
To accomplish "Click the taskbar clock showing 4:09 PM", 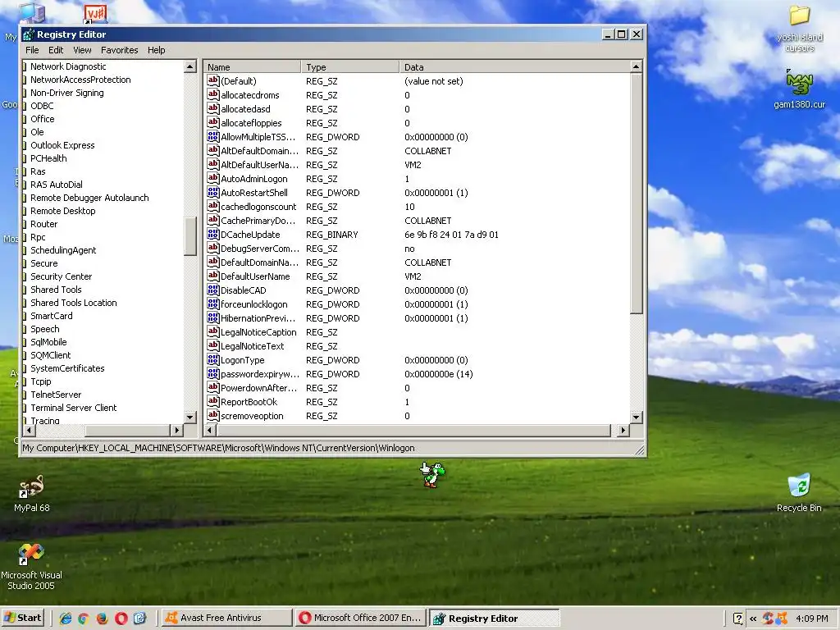I will [811, 619].
